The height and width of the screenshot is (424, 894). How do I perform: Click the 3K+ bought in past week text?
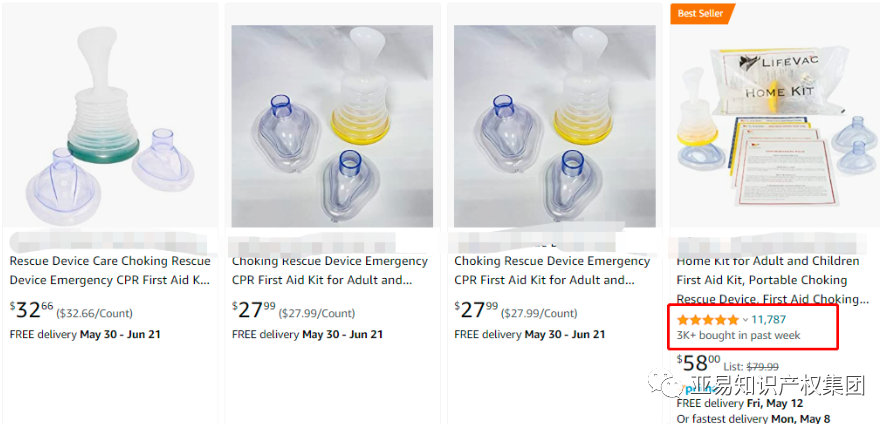(738, 335)
